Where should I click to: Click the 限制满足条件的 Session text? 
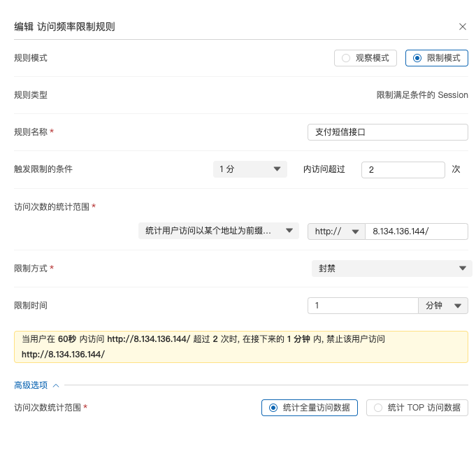(x=421, y=95)
